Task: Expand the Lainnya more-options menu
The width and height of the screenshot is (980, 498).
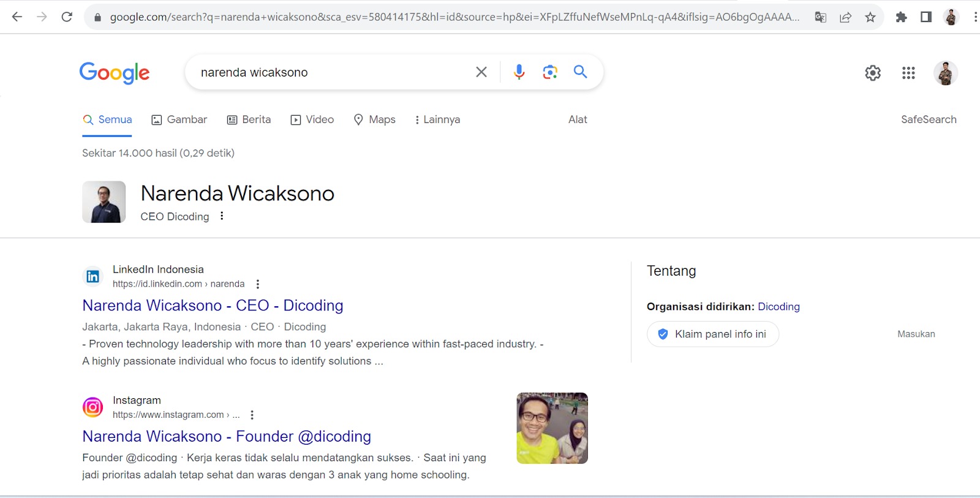Action: [x=437, y=119]
